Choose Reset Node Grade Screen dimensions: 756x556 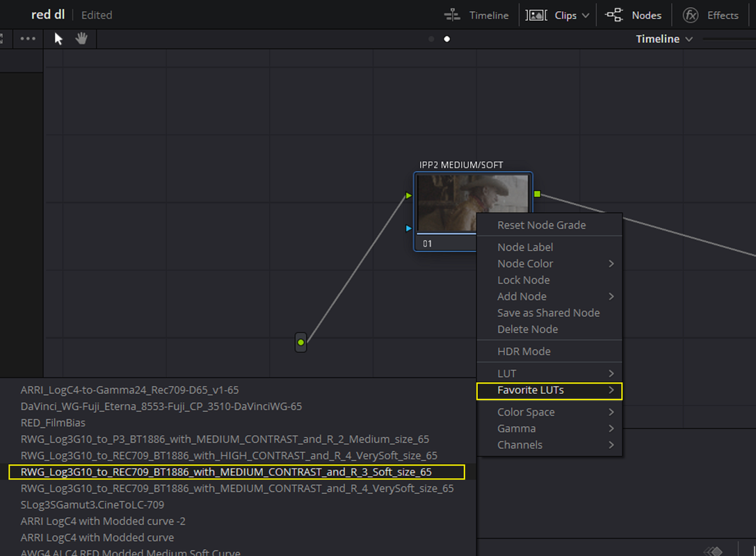click(549, 225)
